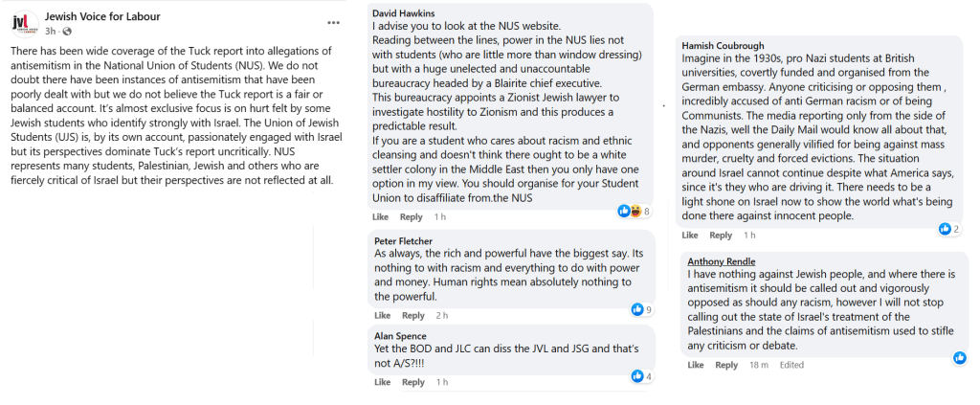Image resolution: width=980 pixels, height=405 pixels.
Task: Reply to Alan Spence's comment
Action: [412, 383]
